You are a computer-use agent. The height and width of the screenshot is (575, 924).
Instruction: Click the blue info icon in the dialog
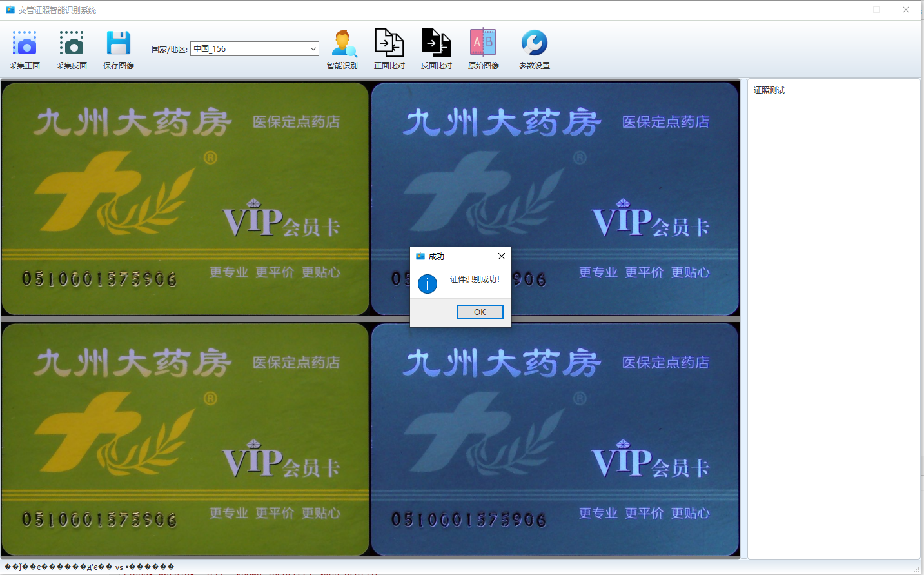pos(428,283)
